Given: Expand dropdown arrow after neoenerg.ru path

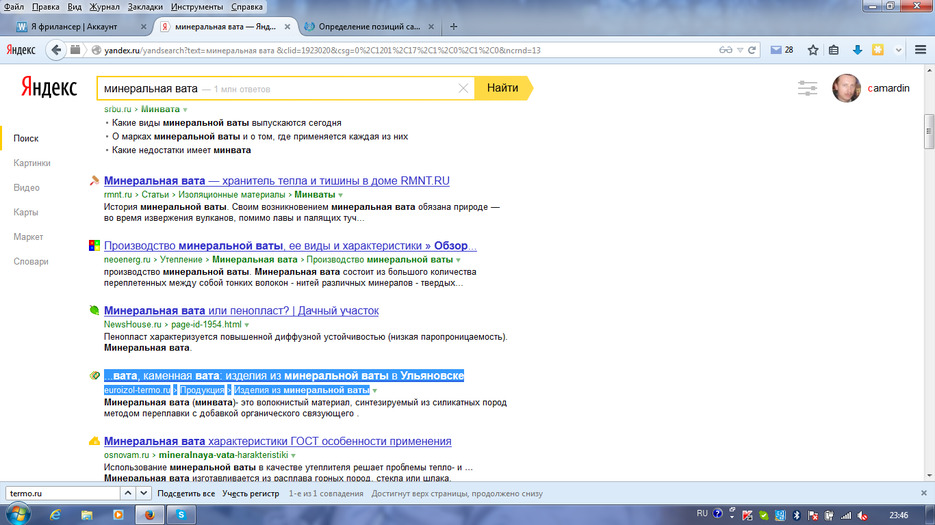Looking at the screenshot, I should coord(458,260).
